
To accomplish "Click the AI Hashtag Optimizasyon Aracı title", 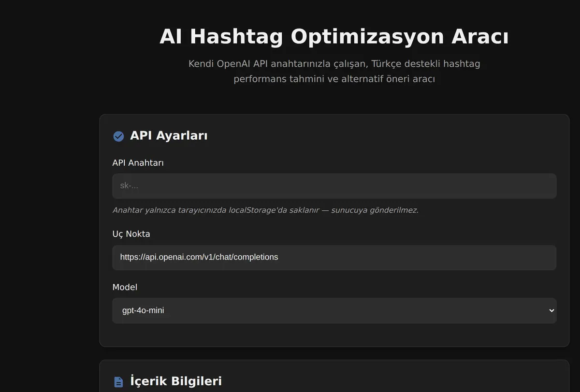I will (x=334, y=37).
